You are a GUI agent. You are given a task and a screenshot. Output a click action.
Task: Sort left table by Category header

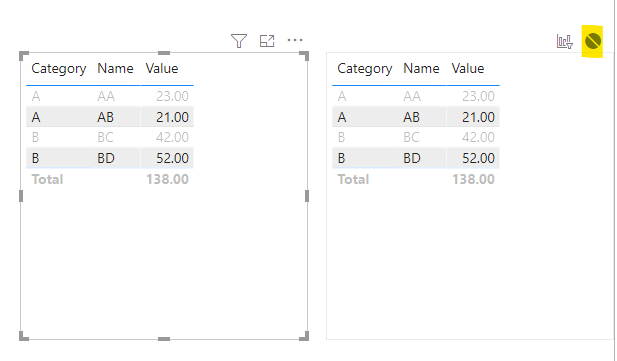coord(59,68)
